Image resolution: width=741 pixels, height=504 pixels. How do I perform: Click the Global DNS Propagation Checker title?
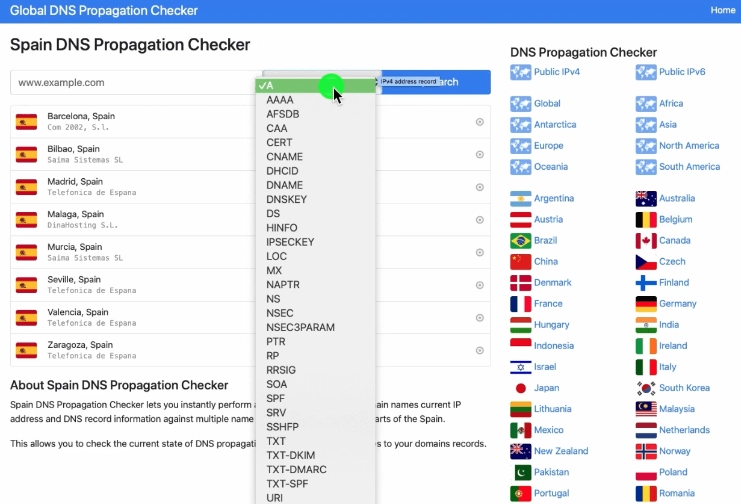(x=103, y=10)
